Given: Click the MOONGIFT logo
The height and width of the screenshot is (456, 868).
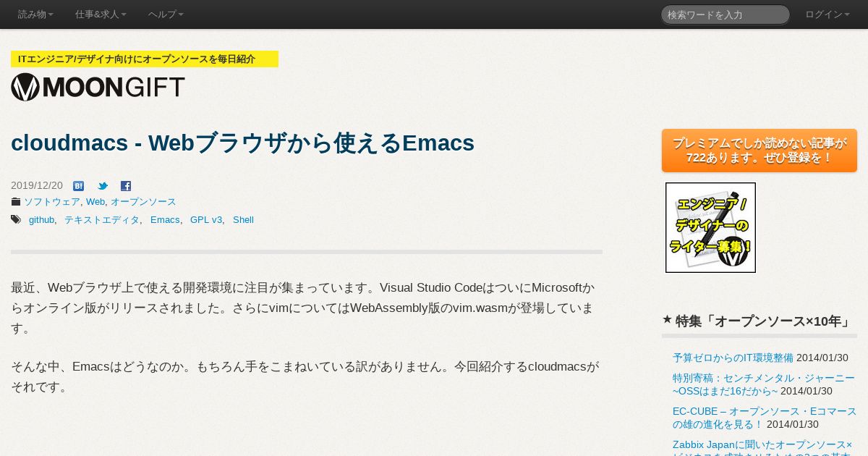Looking at the screenshot, I should click(x=98, y=87).
